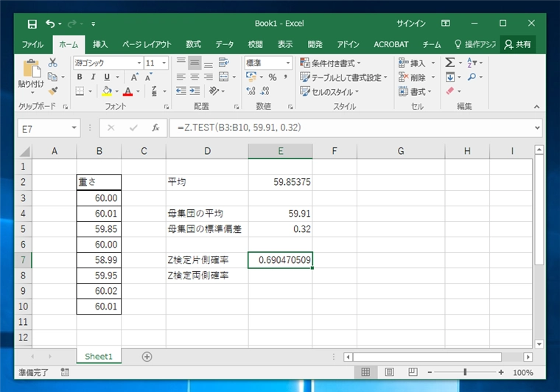Click the Copy icon in clipboard group
The height and width of the screenshot is (392, 560).
point(52,77)
